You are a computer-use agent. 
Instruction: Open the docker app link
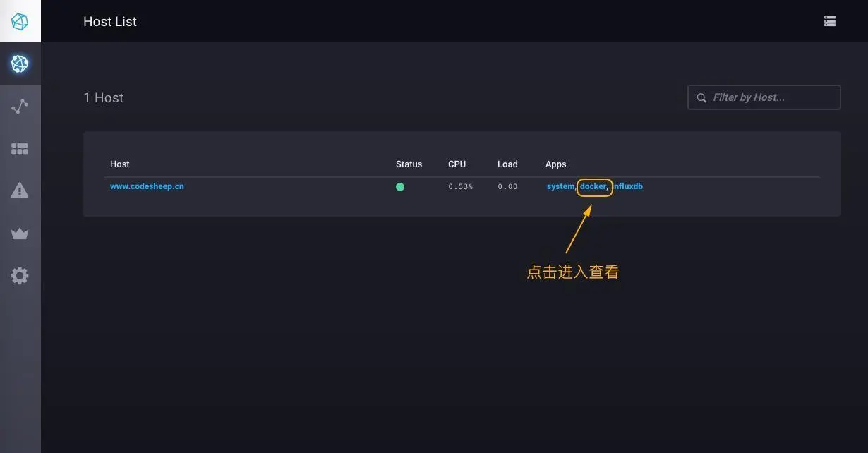[593, 186]
